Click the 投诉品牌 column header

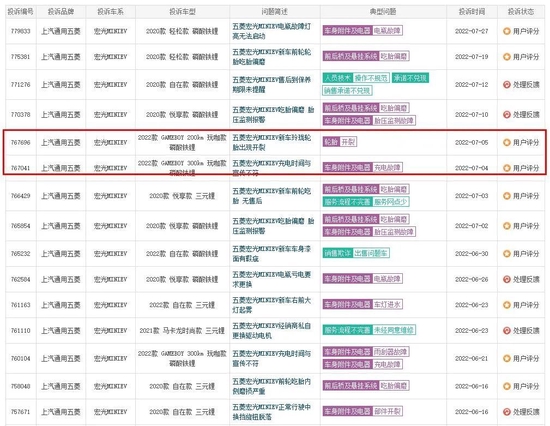pos(61,12)
